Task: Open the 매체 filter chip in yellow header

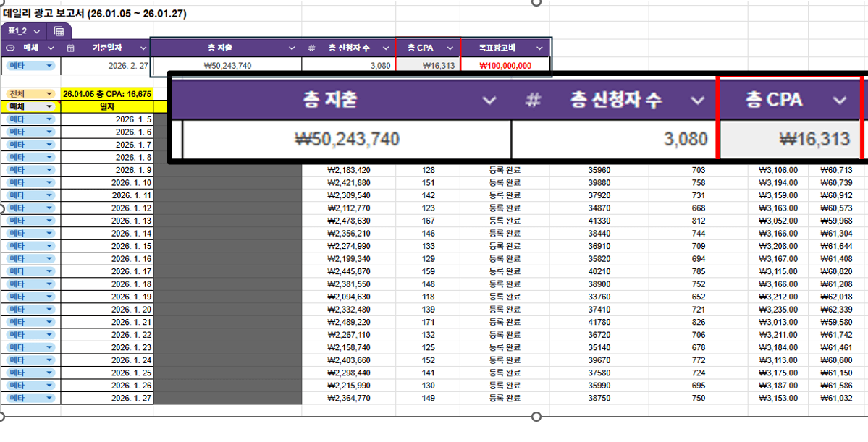Action: (x=31, y=106)
